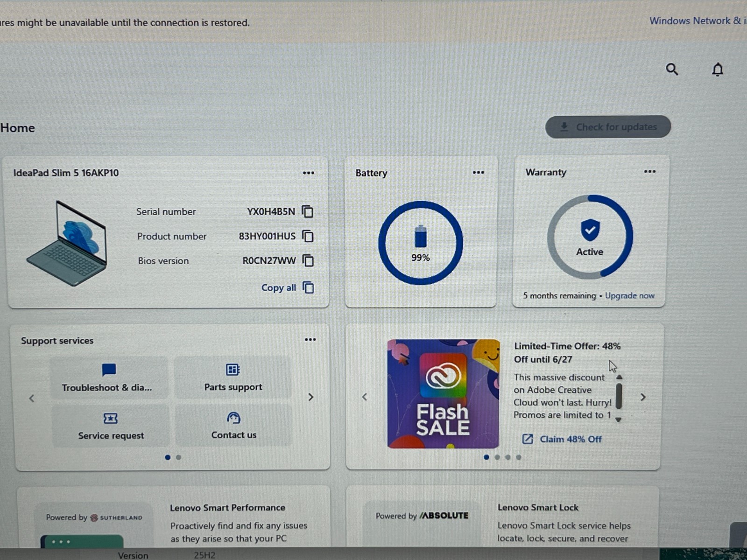Open Warranty card more options menu
This screenshot has height=560, width=747.
pos(650,171)
